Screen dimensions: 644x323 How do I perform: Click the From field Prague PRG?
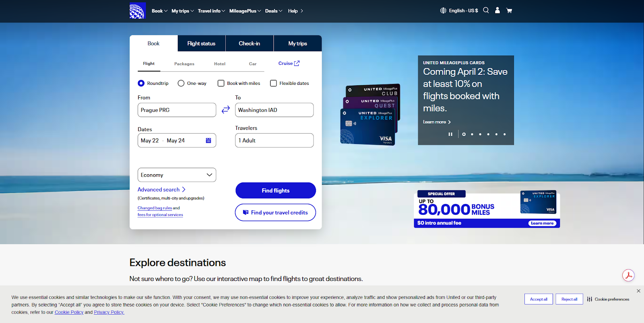(x=177, y=110)
